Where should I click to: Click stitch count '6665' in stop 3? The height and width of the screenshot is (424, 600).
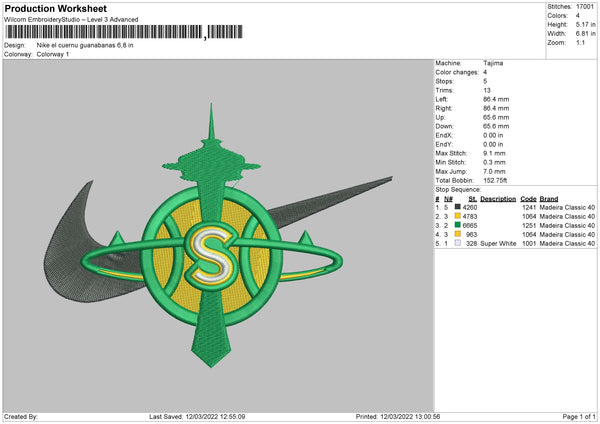(470, 225)
